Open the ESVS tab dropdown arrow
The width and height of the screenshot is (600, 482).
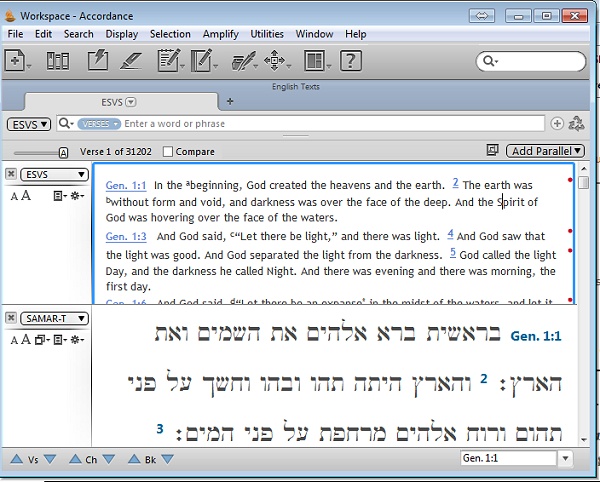pyautogui.click(x=131, y=102)
